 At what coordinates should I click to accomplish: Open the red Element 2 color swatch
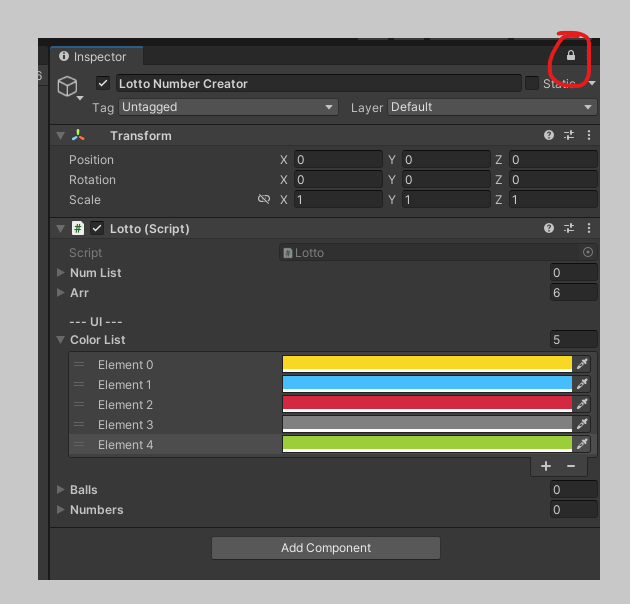(x=427, y=404)
